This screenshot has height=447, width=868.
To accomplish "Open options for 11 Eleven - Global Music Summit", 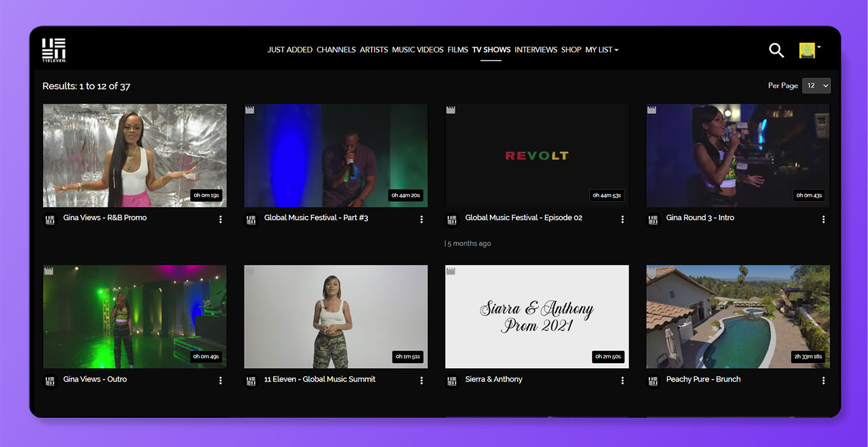I will tap(421, 381).
